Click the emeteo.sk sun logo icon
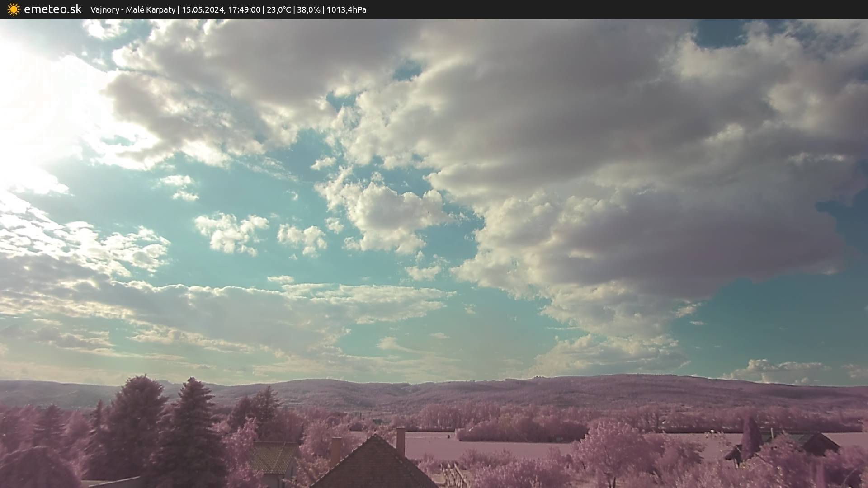 click(14, 9)
